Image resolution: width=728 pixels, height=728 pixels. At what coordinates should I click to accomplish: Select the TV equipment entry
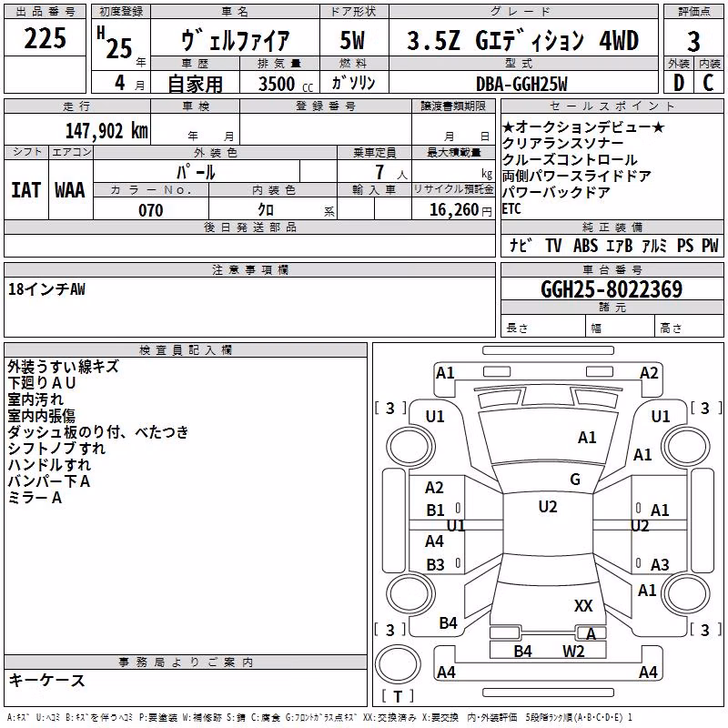click(x=553, y=245)
